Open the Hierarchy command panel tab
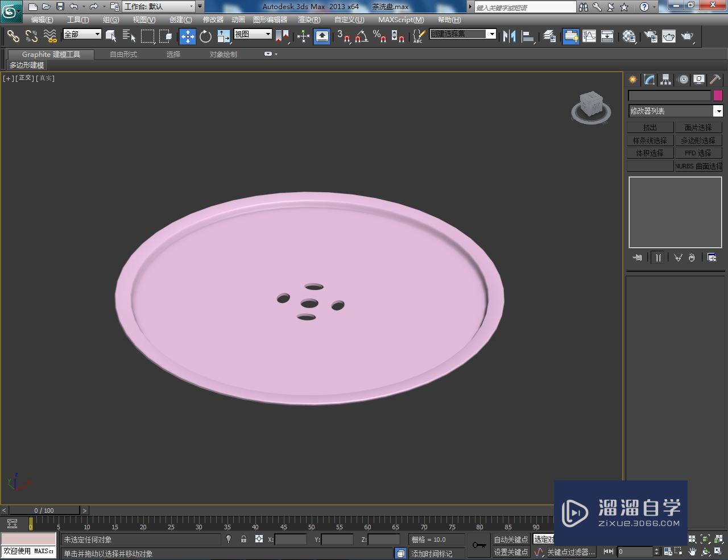Screen dimensions: 728x560 tap(665, 80)
